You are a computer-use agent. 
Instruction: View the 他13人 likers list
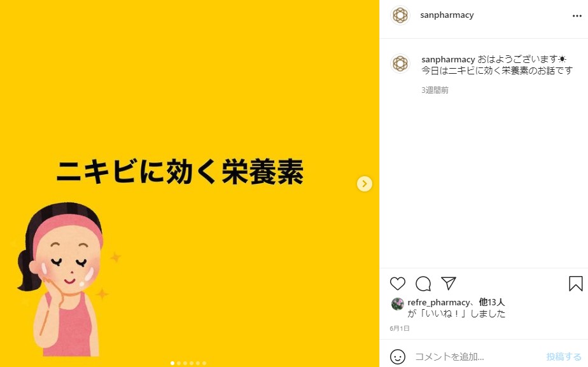tap(492, 302)
